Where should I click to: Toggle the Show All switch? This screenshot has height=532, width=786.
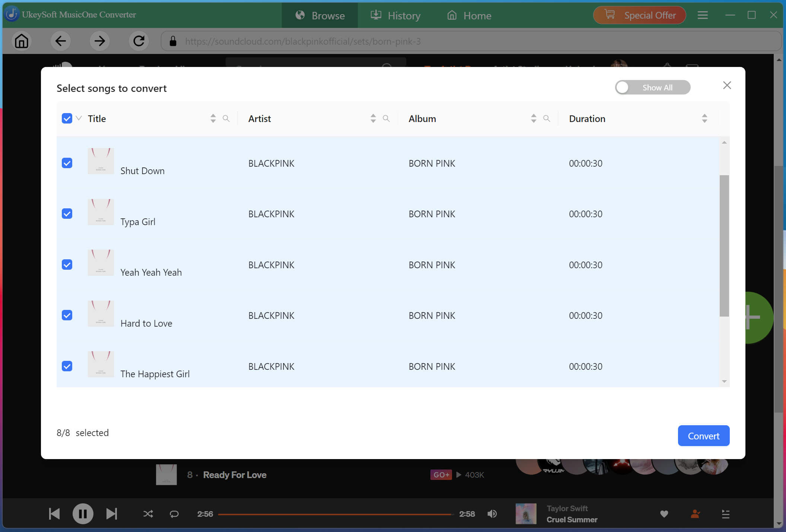[x=652, y=87]
